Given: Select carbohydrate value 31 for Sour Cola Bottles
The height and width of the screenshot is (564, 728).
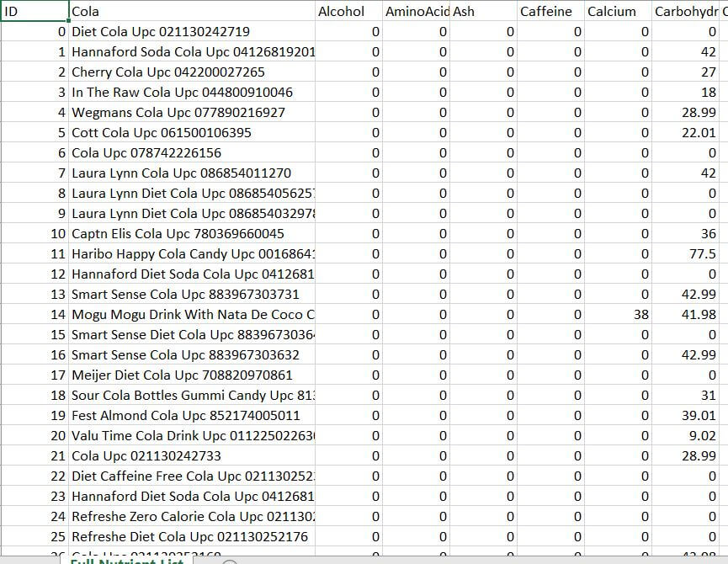Looking at the screenshot, I should click(x=685, y=395).
